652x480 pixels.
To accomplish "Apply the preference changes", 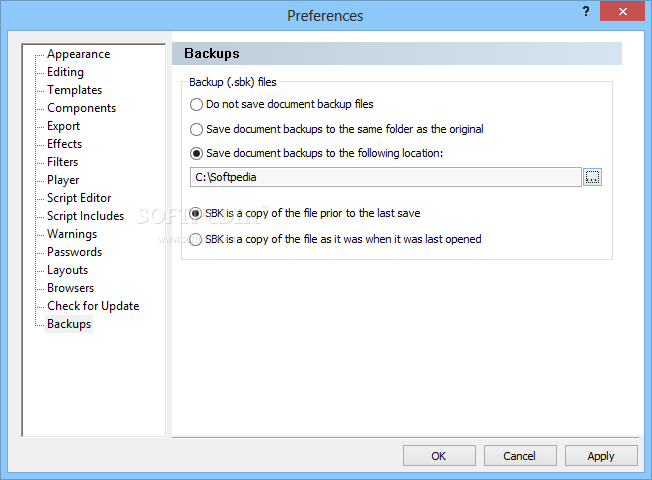I will [x=600, y=456].
